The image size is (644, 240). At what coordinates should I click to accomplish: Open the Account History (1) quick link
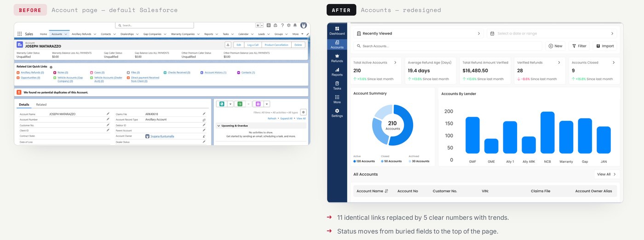pos(215,73)
